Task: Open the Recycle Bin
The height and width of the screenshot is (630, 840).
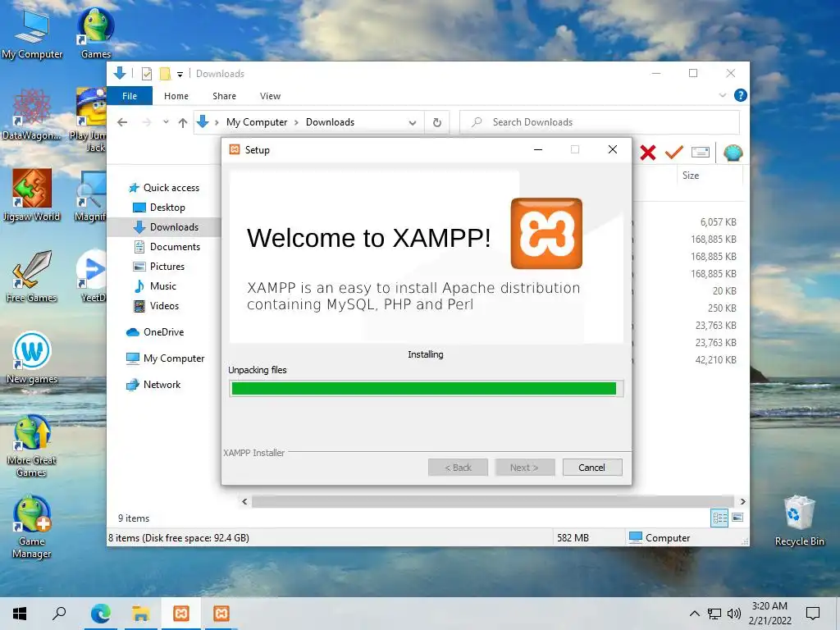Action: (x=799, y=521)
